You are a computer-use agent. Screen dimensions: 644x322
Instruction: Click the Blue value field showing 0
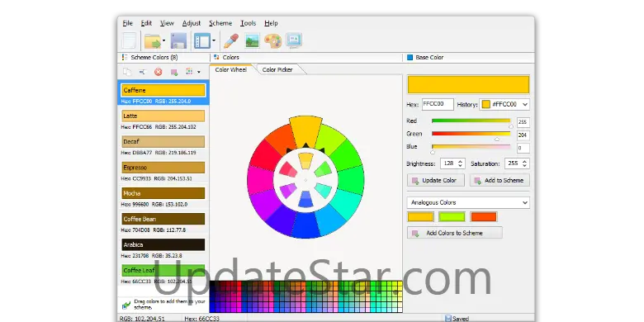tap(523, 148)
